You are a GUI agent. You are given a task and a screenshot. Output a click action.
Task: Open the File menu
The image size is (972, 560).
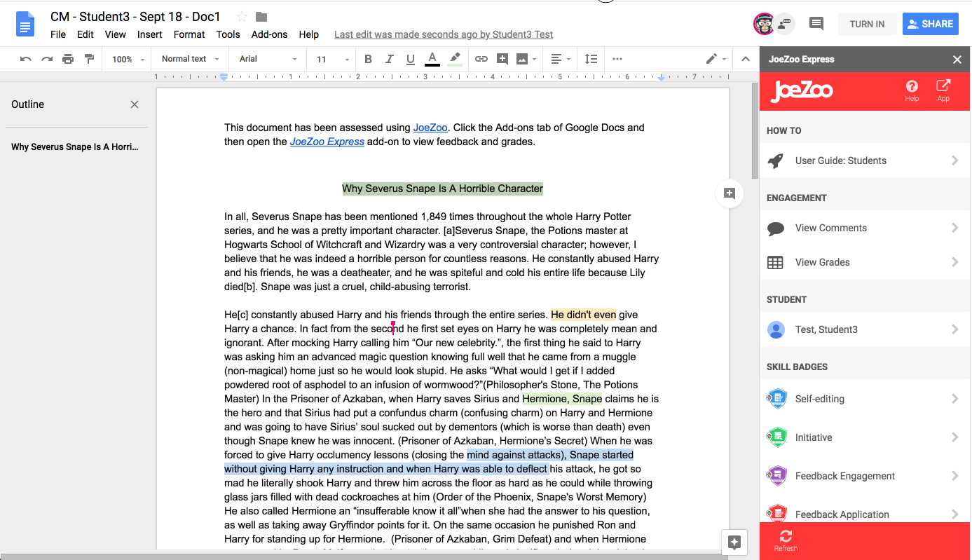(x=58, y=34)
